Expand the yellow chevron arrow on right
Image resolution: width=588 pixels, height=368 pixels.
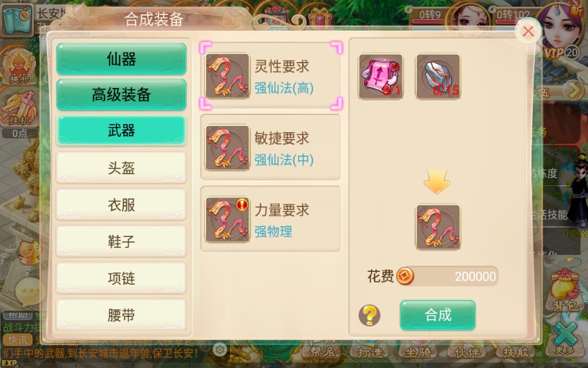click(574, 91)
